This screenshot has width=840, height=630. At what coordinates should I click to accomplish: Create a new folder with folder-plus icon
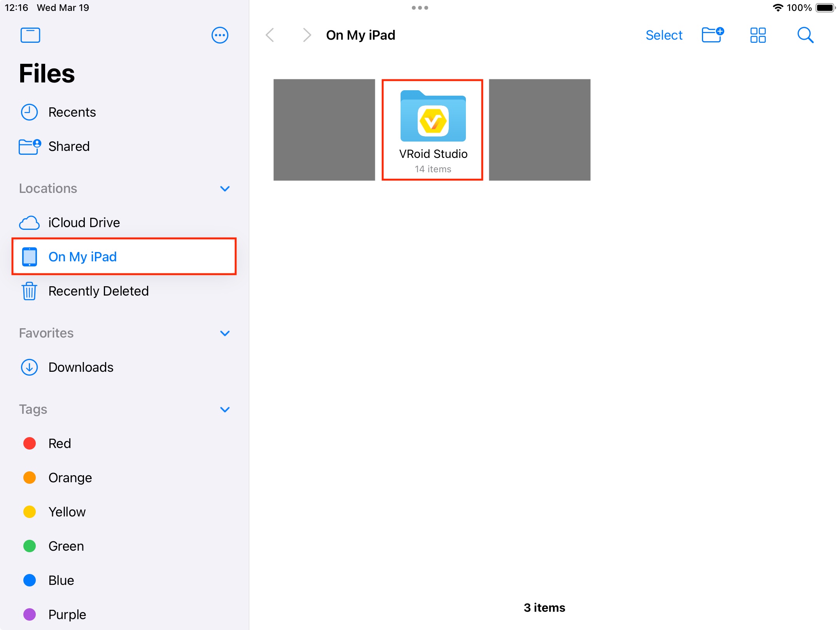[x=712, y=35]
